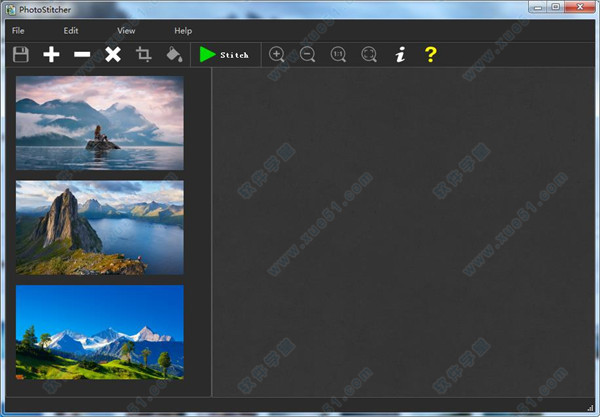Click the PhotoStitcher title bar app icon

(x=11, y=10)
